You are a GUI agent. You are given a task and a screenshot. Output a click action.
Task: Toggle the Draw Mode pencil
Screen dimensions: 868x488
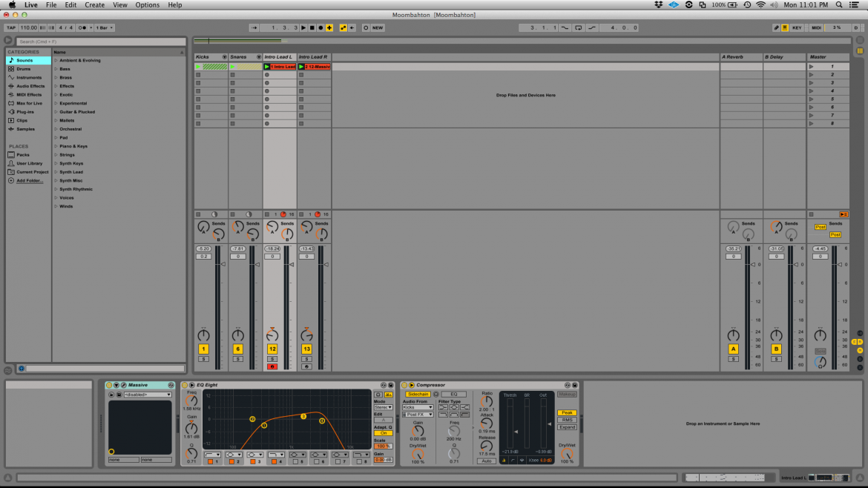[776, 27]
